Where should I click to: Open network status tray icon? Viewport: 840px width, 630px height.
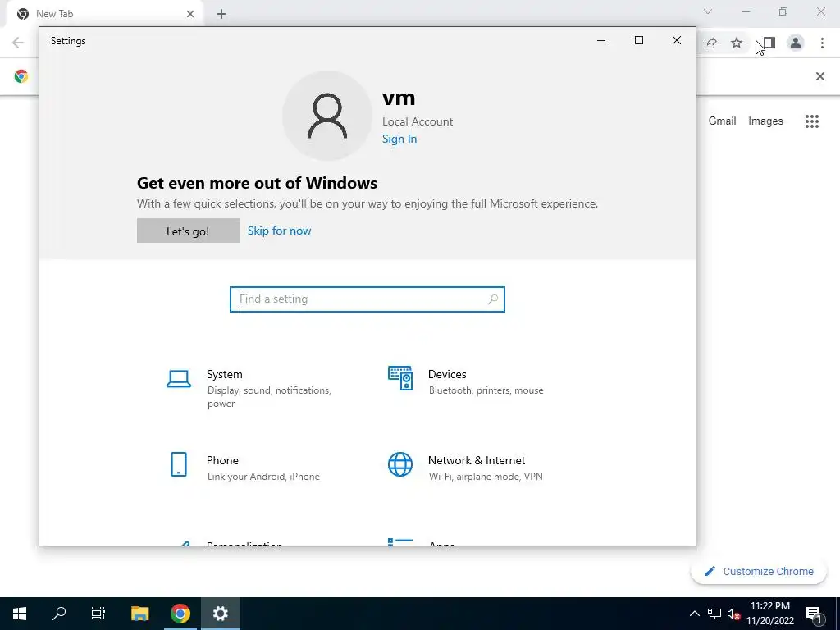pyautogui.click(x=714, y=614)
